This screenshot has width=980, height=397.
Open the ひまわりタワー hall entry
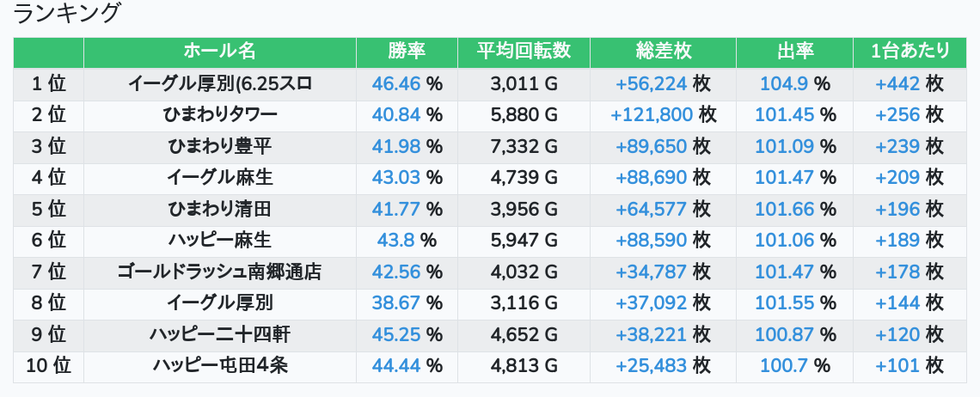220,115
